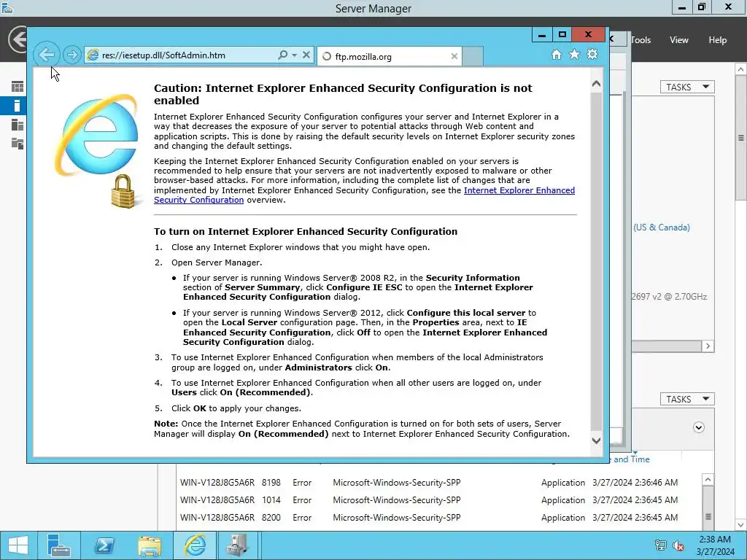
Task: Click the muted volume icon in tray
Action: [678, 545]
